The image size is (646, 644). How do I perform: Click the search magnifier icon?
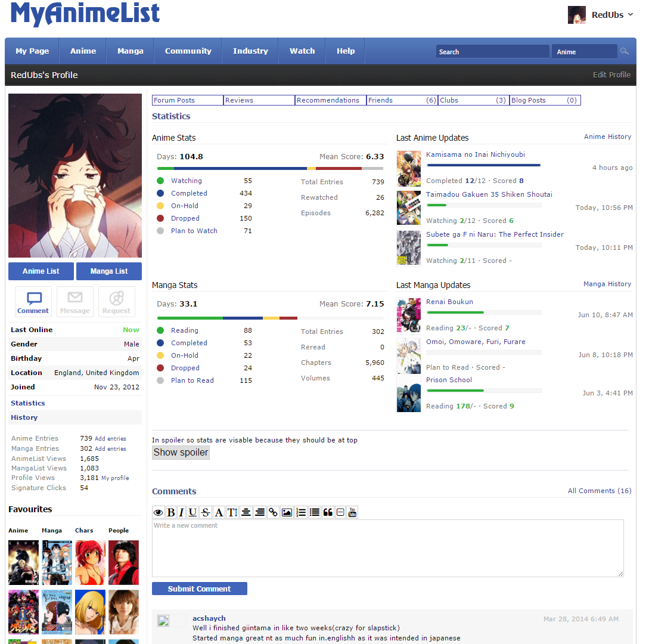click(625, 51)
